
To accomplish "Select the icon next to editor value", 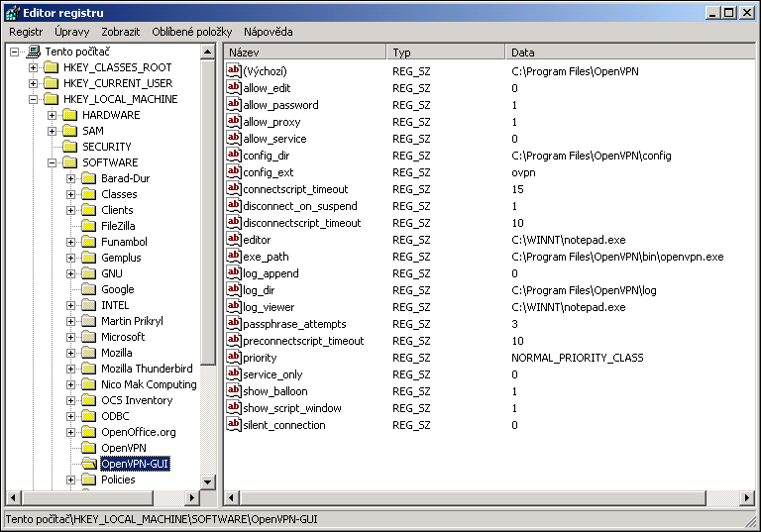I will 234,239.
